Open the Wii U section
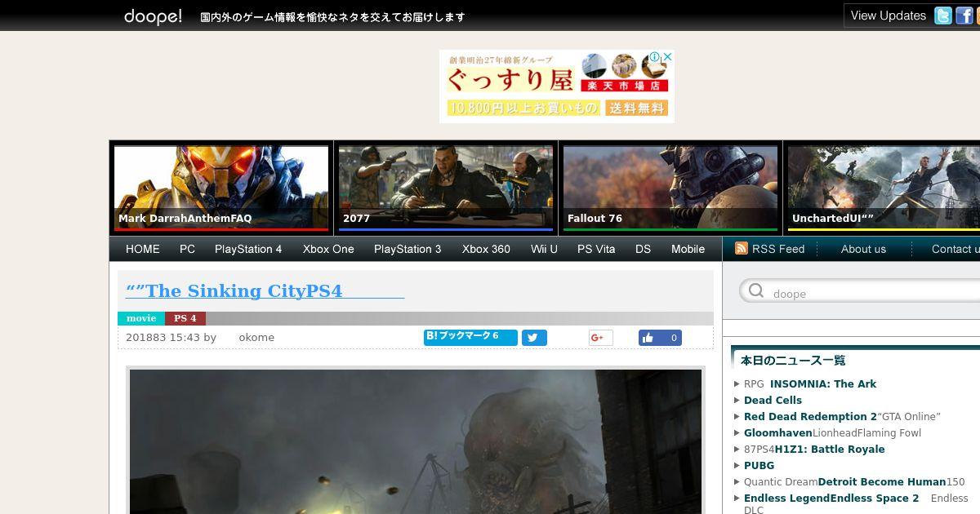Viewport: 980px width, 514px height. [544, 249]
